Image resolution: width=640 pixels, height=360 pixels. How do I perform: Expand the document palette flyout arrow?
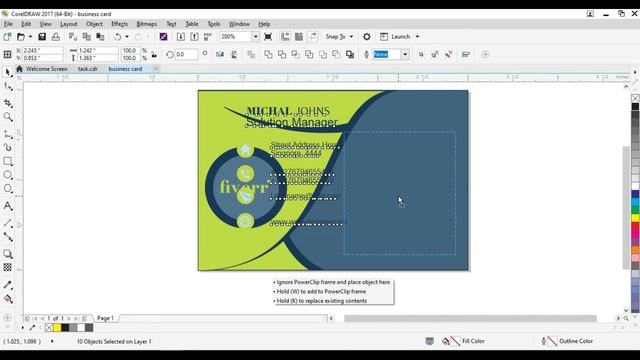[22, 327]
